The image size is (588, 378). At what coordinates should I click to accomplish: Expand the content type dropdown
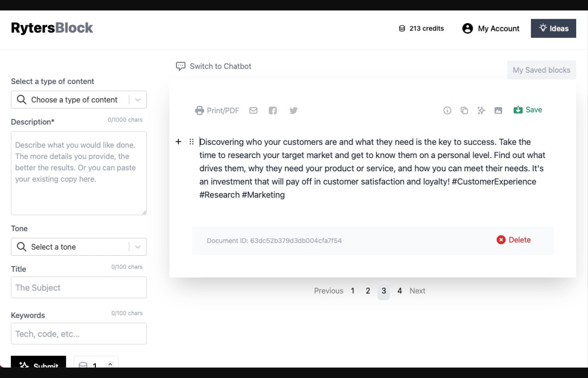coord(138,100)
